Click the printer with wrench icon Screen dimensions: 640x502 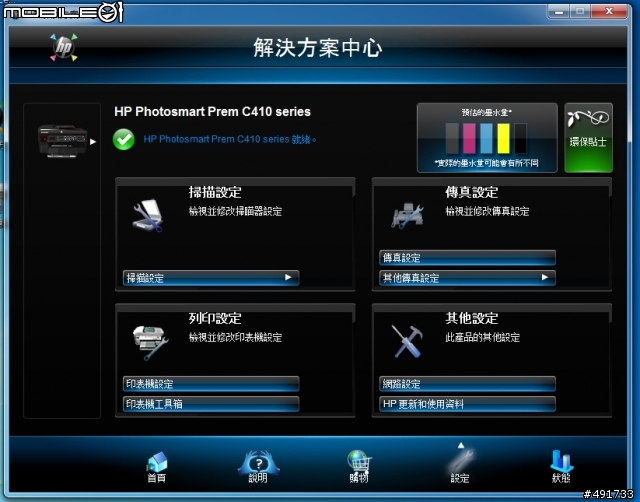(x=150, y=343)
